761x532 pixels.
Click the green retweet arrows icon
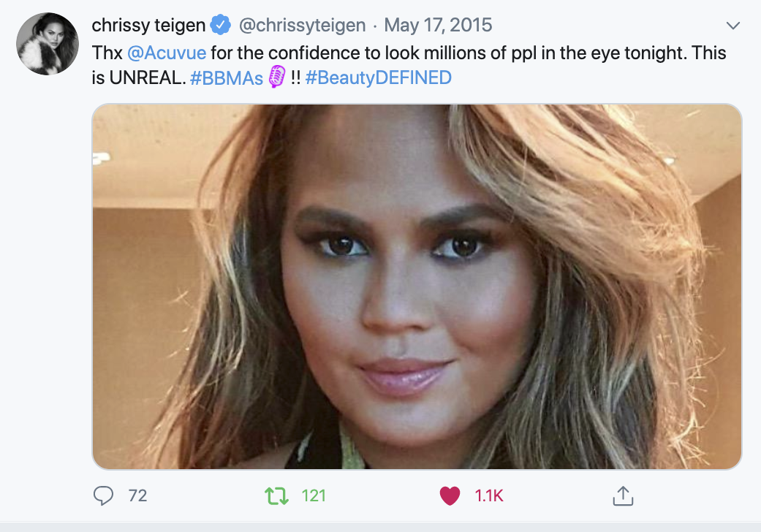[x=276, y=496]
